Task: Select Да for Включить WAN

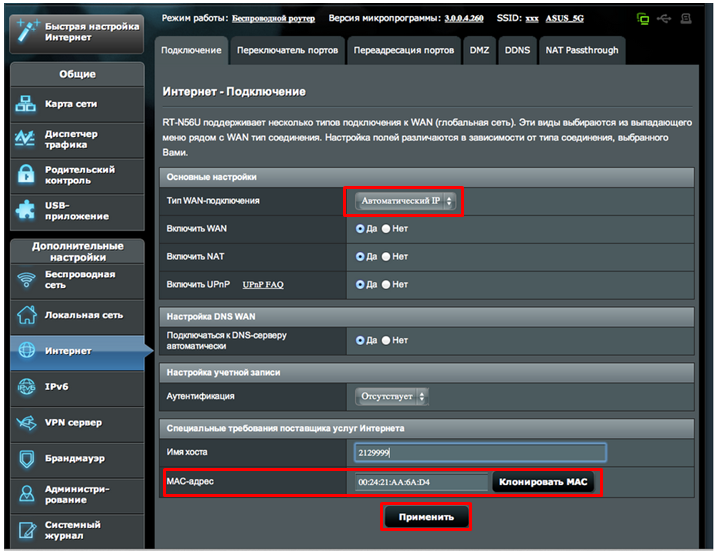Action: click(360, 229)
